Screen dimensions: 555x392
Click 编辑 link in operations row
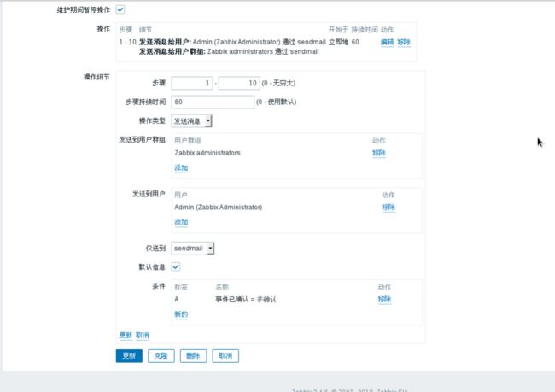point(388,42)
